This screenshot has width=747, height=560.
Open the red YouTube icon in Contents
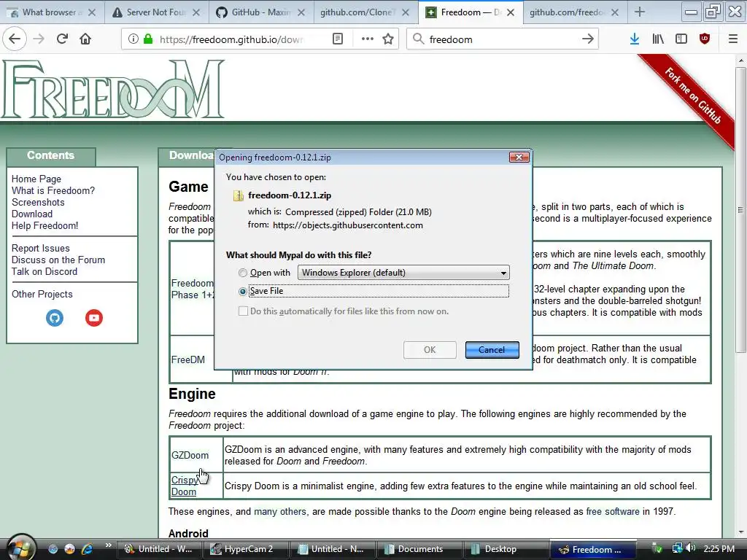pyautogui.click(x=94, y=318)
